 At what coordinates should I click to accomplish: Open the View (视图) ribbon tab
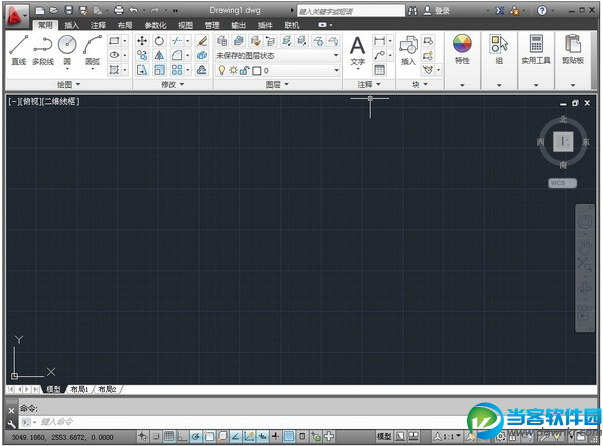tap(185, 25)
